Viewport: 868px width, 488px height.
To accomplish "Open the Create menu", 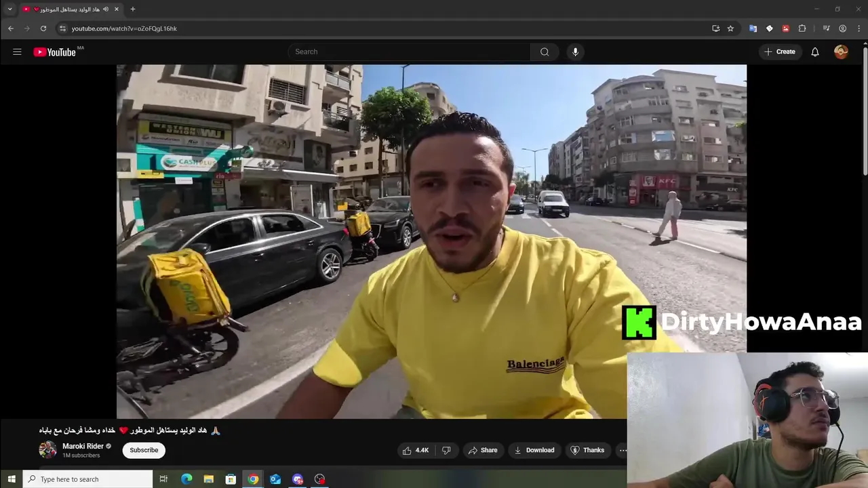I will 780,52.
